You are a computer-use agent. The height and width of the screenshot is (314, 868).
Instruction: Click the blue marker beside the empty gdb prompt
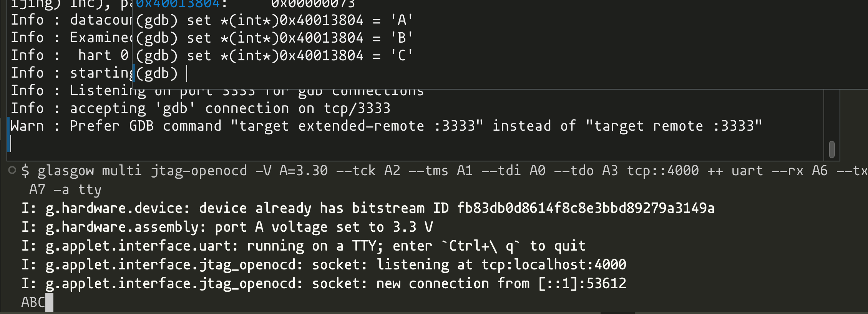[x=134, y=73]
